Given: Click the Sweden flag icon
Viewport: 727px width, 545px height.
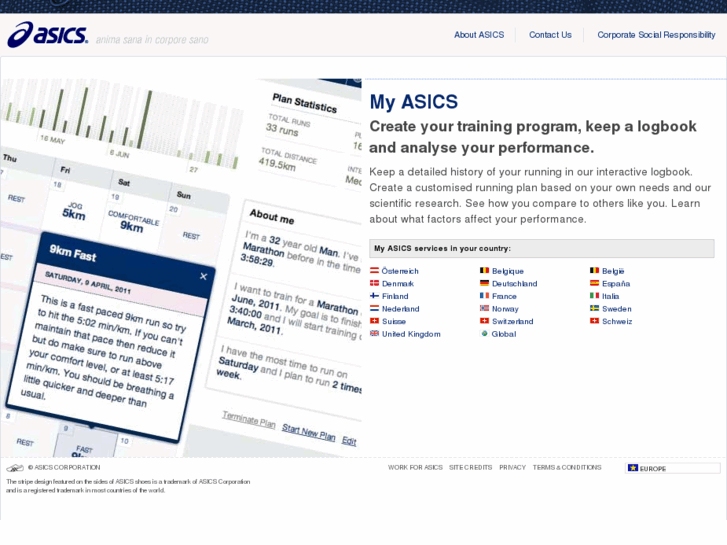Looking at the screenshot, I should (x=594, y=308).
